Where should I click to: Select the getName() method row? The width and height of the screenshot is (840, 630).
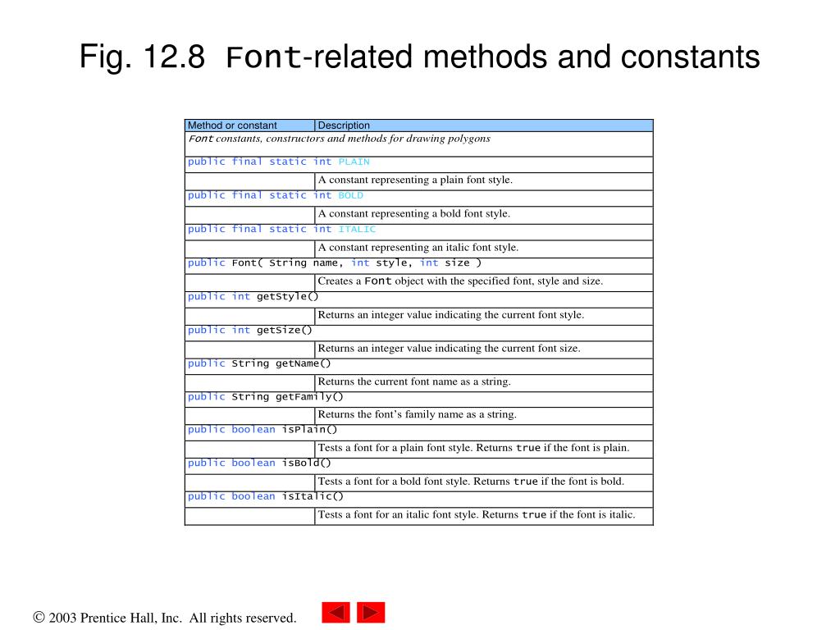(x=259, y=363)
